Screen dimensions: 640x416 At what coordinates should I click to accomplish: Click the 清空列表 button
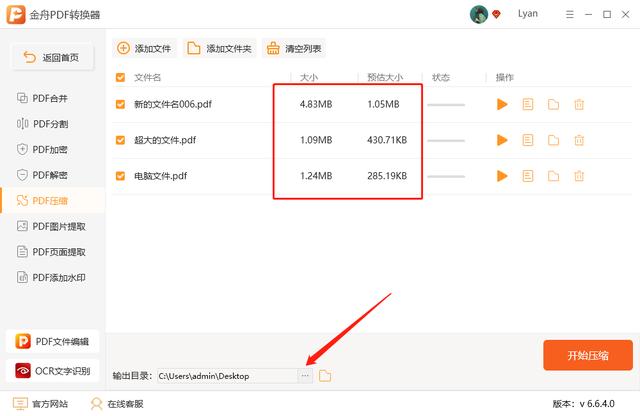294,49
